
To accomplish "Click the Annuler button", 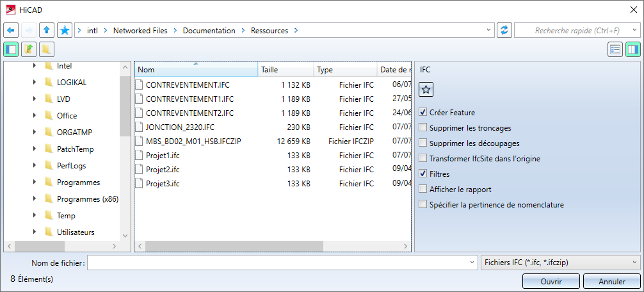I will click(x=612, y=281).
